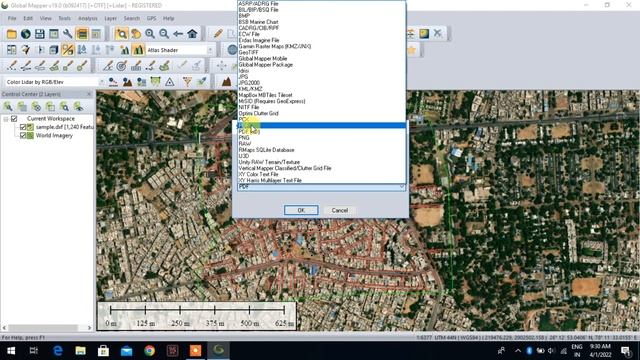Click the favorites star toolbar icon

[411, 50]
